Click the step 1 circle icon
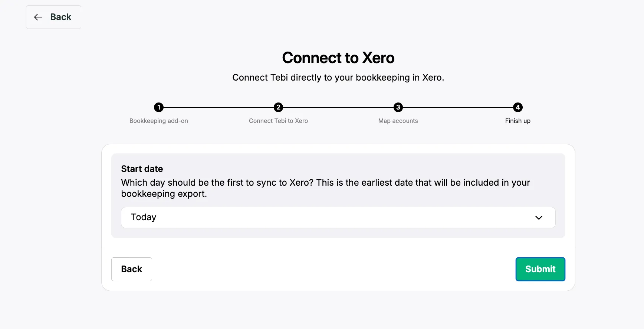Screen dimensions: 644x329 tap(159, 107)
